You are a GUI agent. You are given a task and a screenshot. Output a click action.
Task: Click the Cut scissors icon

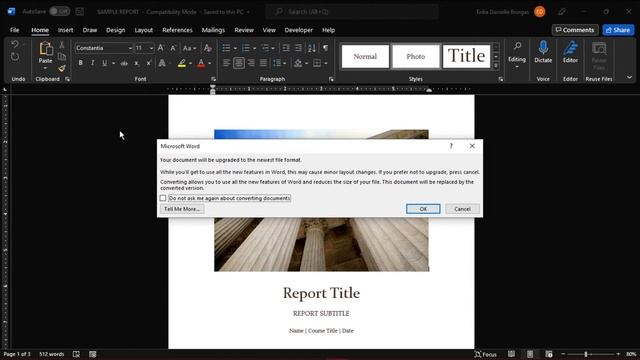tap(62, 45)
